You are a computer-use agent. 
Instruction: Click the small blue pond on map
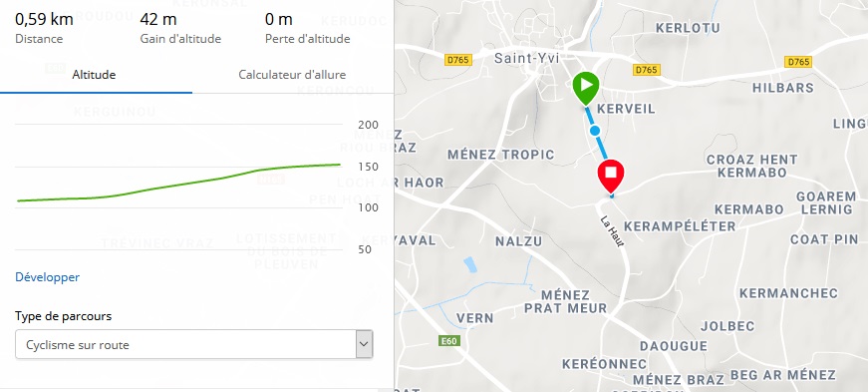pos(470,264)
